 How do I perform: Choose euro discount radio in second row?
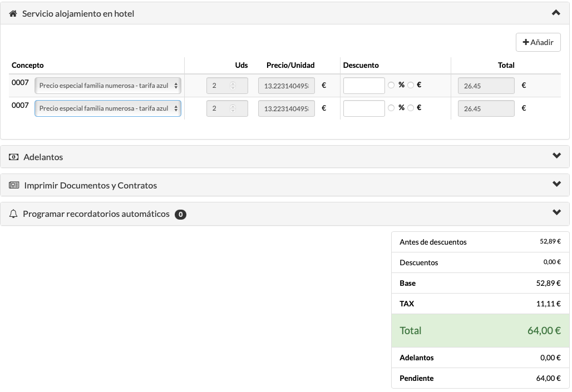pos(411,108)
